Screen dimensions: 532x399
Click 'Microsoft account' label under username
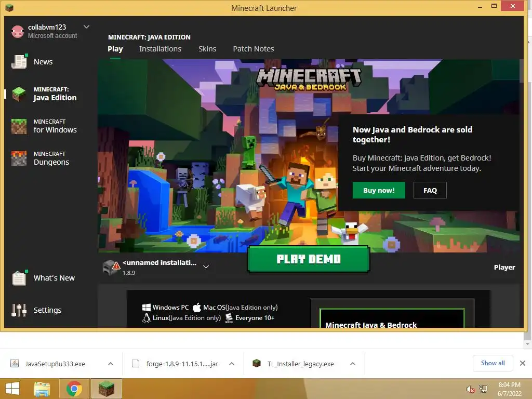click(52, 36)
